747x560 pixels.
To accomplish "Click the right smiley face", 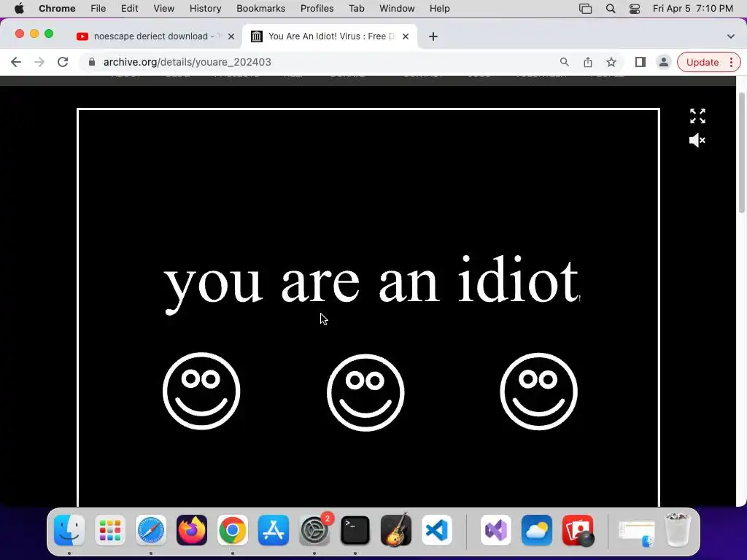I will 539,392.
